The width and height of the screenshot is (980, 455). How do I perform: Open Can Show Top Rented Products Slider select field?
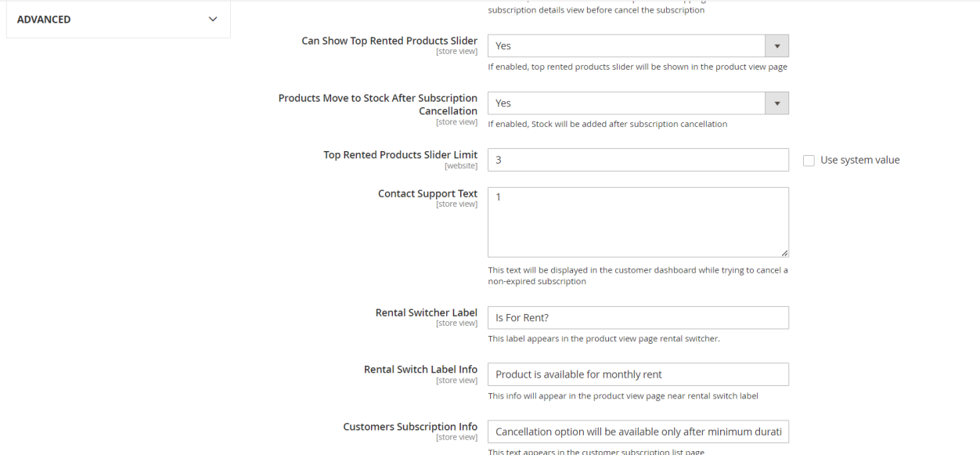pyautogui.click(x=626, y=46)
